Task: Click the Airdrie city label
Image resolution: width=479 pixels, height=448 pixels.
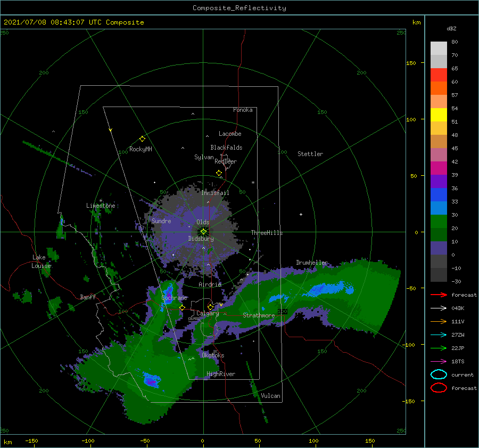Action: tap(210, 284)
